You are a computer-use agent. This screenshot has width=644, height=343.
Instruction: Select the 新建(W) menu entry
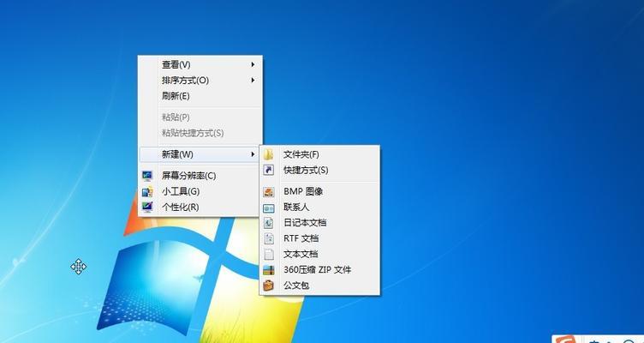pos(200,154)
